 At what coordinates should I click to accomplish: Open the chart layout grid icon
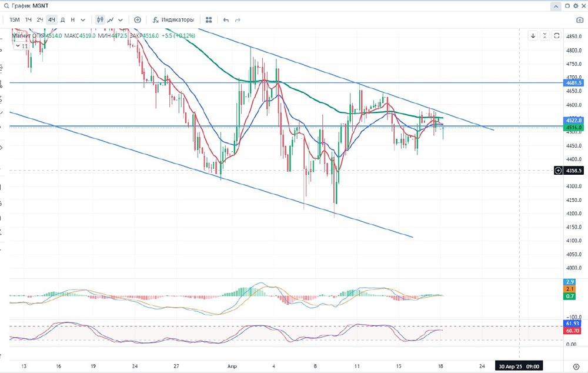(209, 20)
